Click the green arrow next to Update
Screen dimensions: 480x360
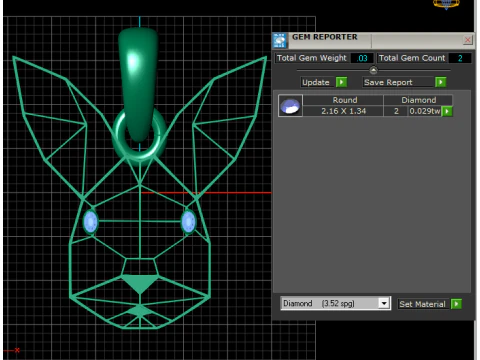[341, 82]
